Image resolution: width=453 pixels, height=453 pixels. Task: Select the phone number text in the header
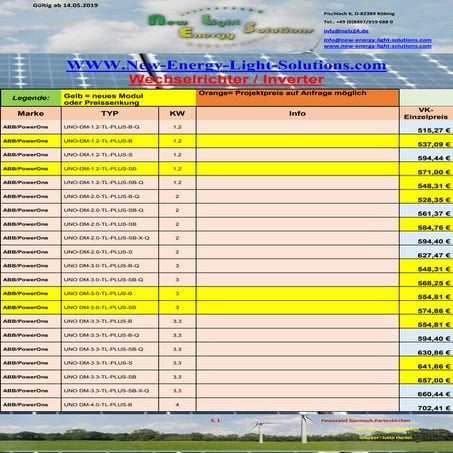tap(358, 22)
